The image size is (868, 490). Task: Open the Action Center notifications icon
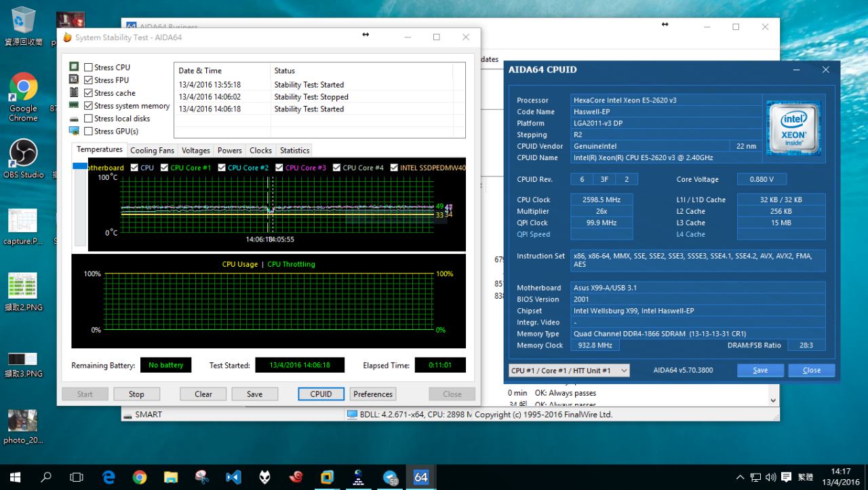tap(787, 477)
